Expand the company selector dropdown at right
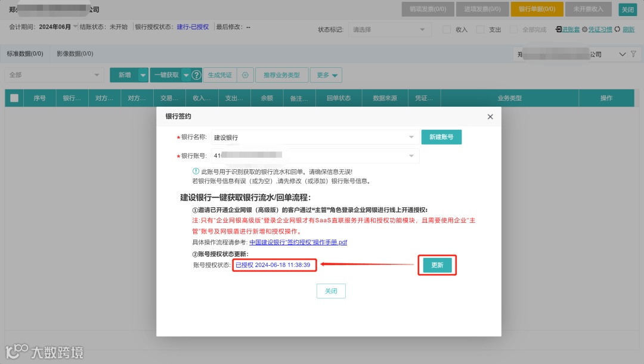This screenshot has width=644, height=364. (x=622, y=54)
